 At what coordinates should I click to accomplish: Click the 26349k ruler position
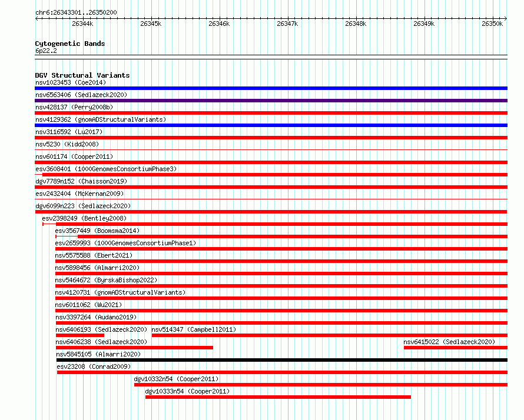(x=424, y=24)
